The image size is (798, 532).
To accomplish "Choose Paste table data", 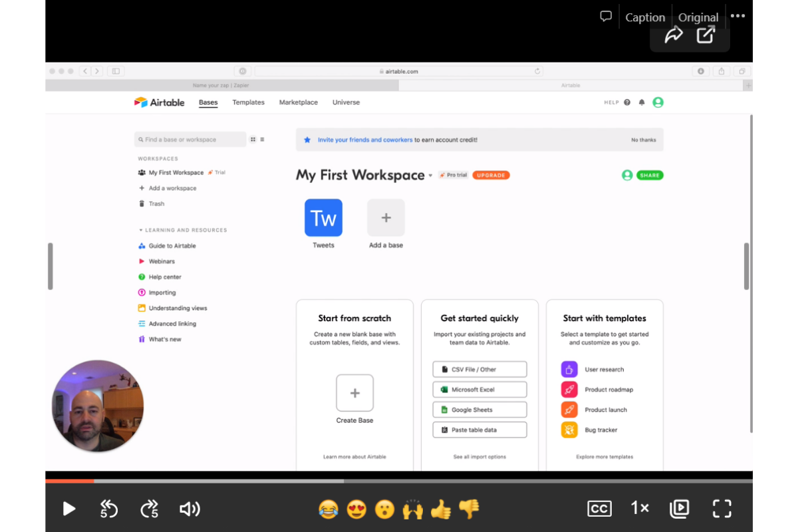I will (x=479, y=430).
